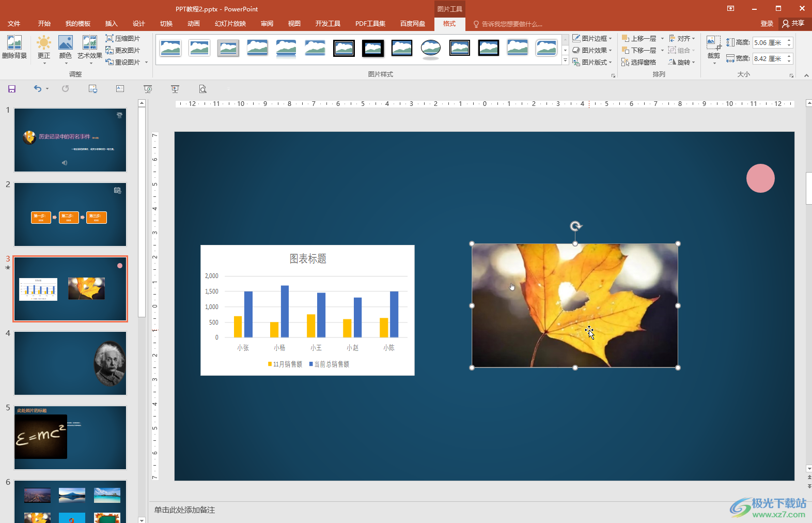The width and height of the screenshot is (812, 523).
Task: Click the Remove Background (删除背景) icon
Action: coord(14,48)
